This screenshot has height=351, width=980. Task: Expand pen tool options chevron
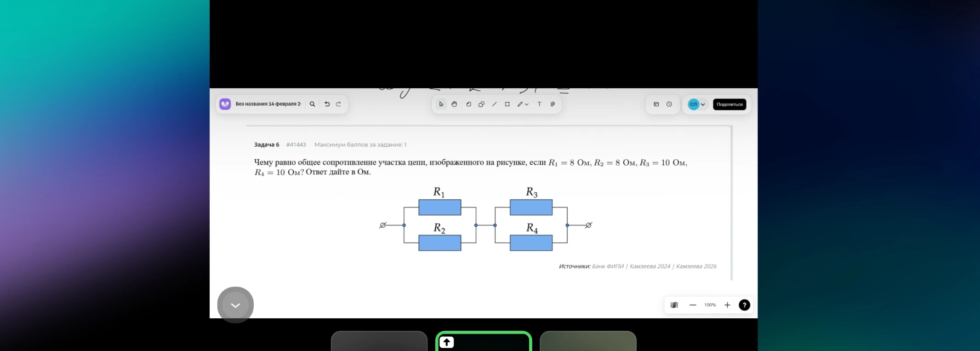tap(527, 104)
